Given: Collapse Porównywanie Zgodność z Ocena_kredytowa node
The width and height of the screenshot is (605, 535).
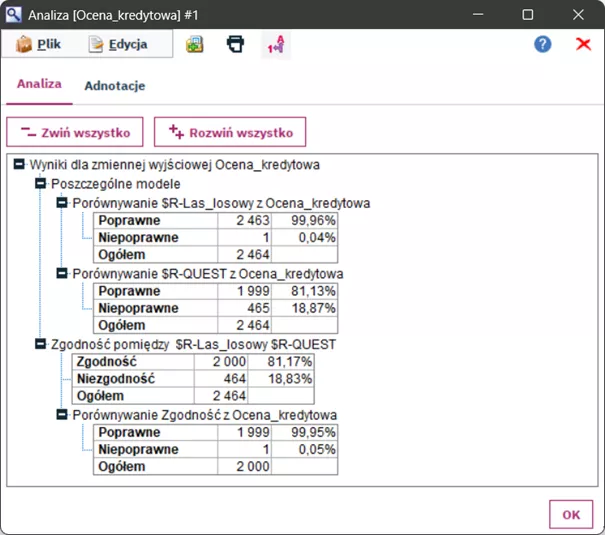Looking at the screenshot, I should [x=62, y=415].
